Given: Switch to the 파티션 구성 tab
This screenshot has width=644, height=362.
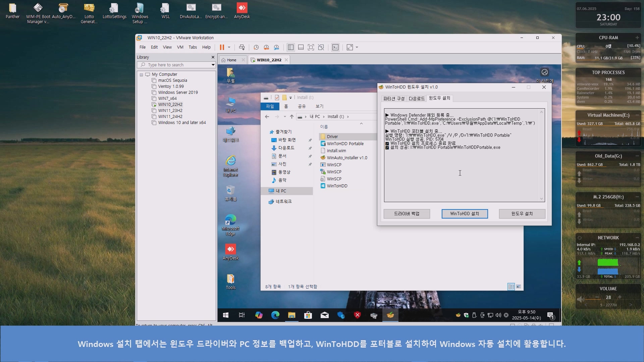Looking at the screenshot, I should (394, 99).
